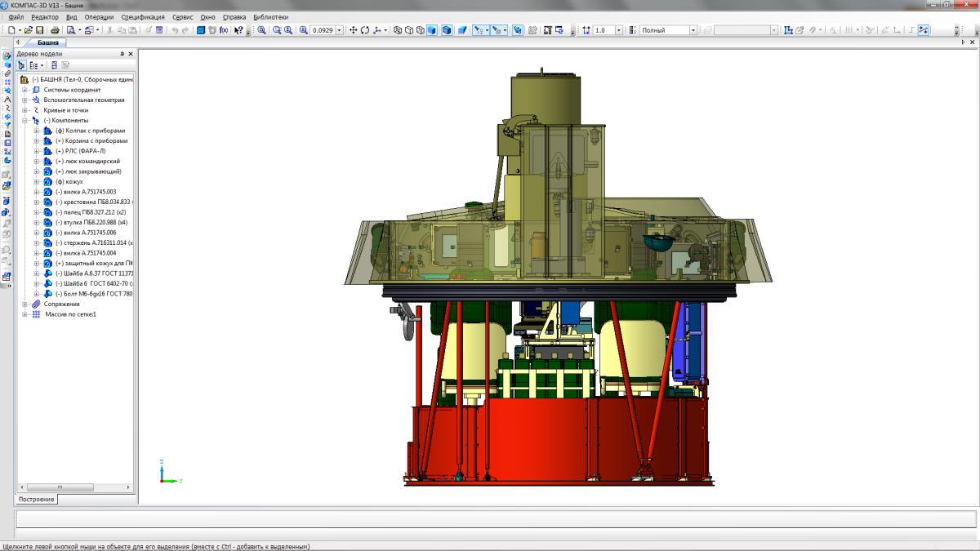
Task: Open the 'Полный' display mode dropdown
Action: click(x=693, y=30)
